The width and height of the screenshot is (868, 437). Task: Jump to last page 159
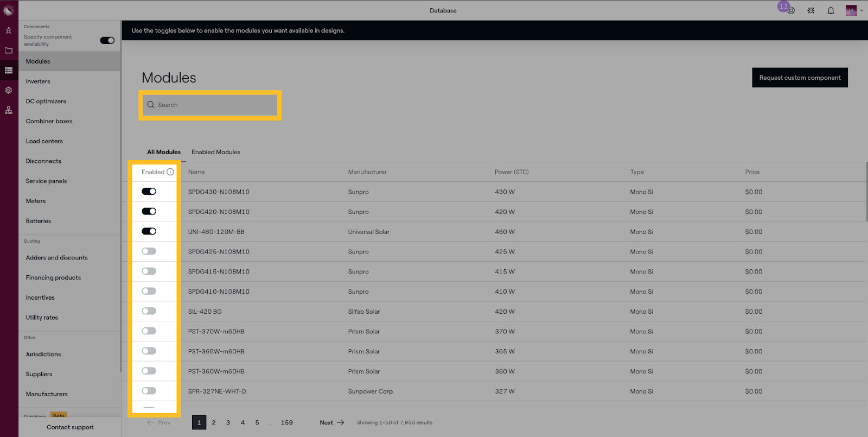pyautogui.click(x=287, y=422)
